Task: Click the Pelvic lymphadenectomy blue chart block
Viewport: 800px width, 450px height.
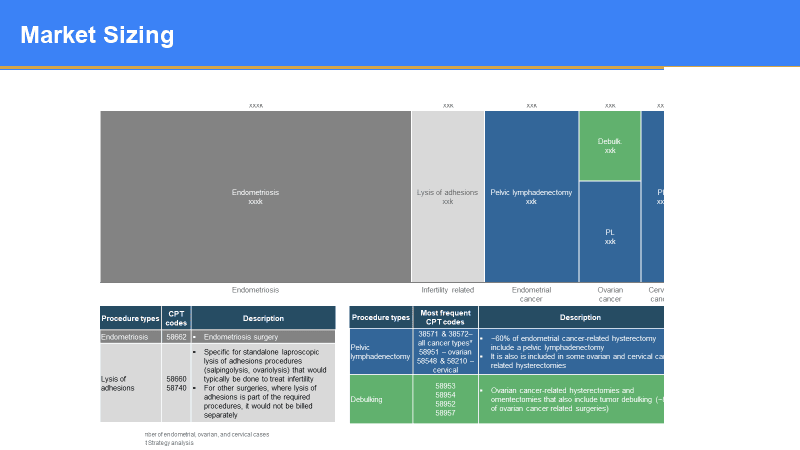Action: (531, 196)
